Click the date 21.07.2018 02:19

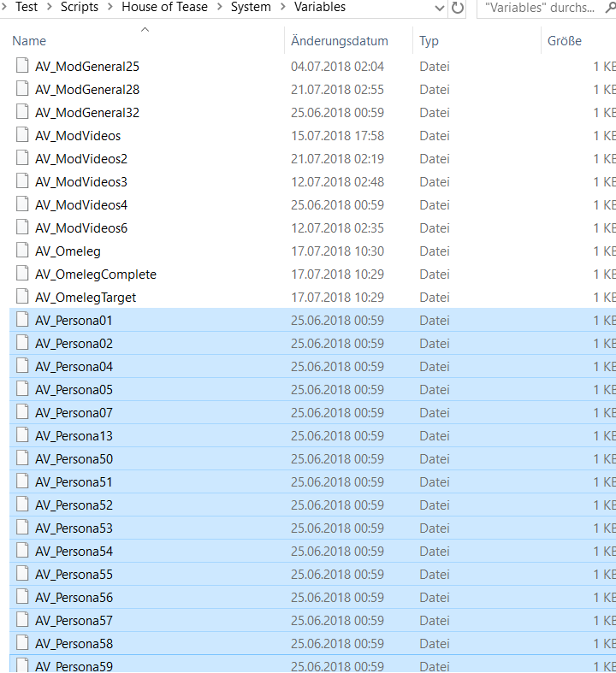pyautogui.click(x=337, y=159)
